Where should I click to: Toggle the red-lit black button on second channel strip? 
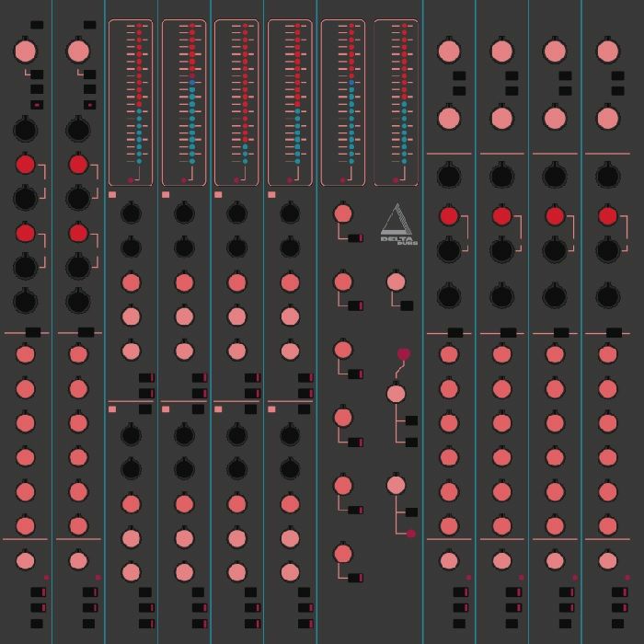click(x=89, y=105)
